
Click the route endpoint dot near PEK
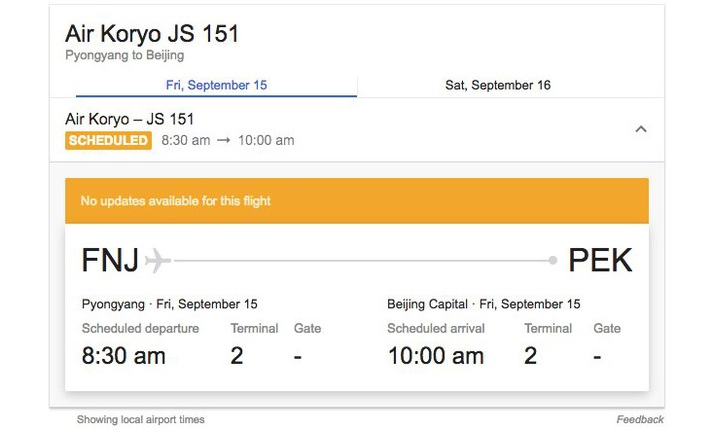tap(553, 261)
